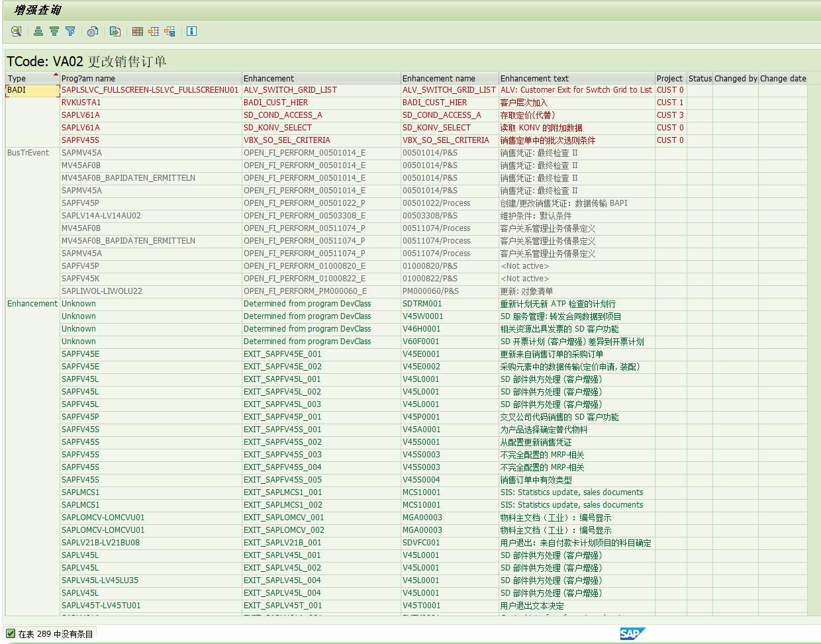Click the SAP logo in the status bar

[x=632, y=633]
